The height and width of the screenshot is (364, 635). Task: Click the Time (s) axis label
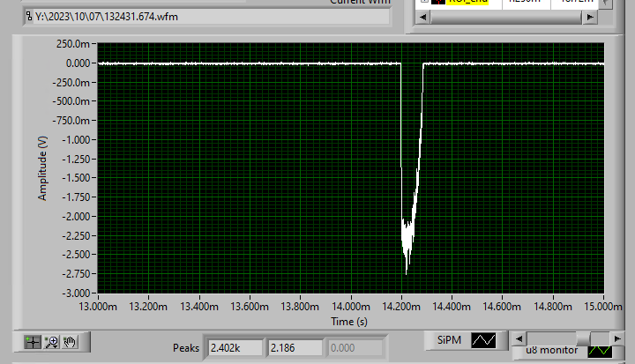pos(349,322)
